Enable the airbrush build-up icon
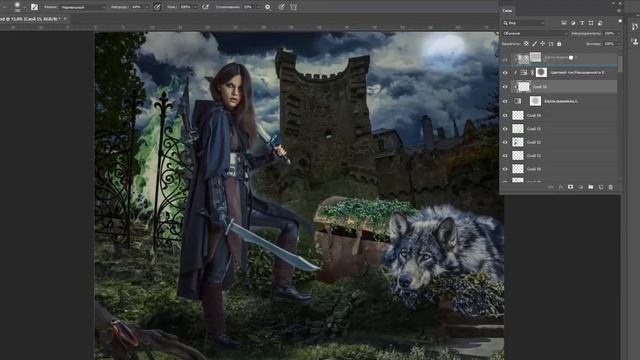The image size is (640, 360). tap(205, 7)
